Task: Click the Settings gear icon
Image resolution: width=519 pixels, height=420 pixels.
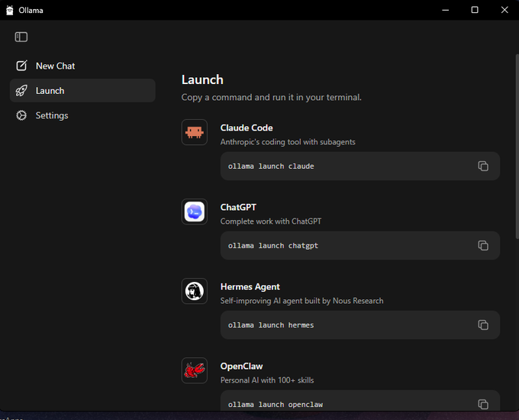Action: [21, 115]
